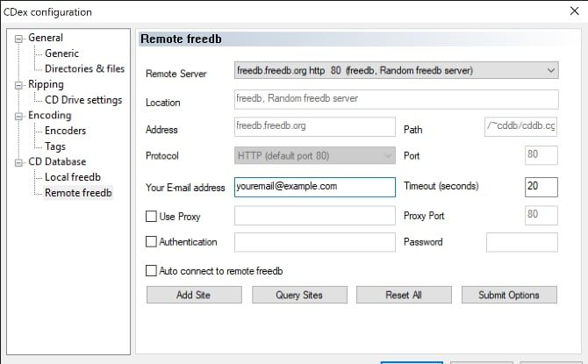
Task: Check Auto connect to remote freedb
Action: pos(151,271)
